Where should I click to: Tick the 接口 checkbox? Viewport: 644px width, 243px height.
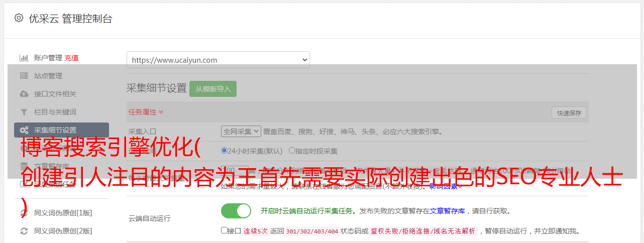[224, 230]
